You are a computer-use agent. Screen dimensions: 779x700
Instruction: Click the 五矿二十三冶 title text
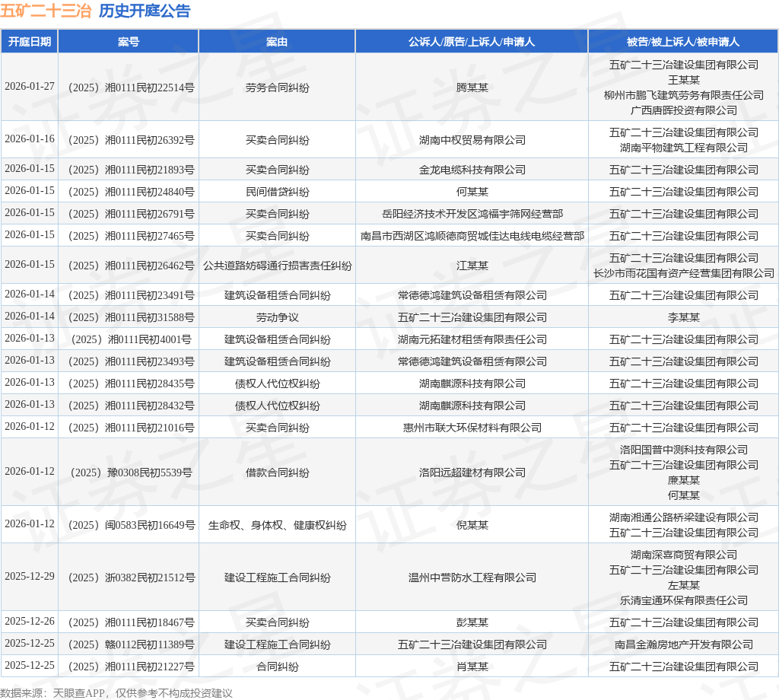point(46,11)
